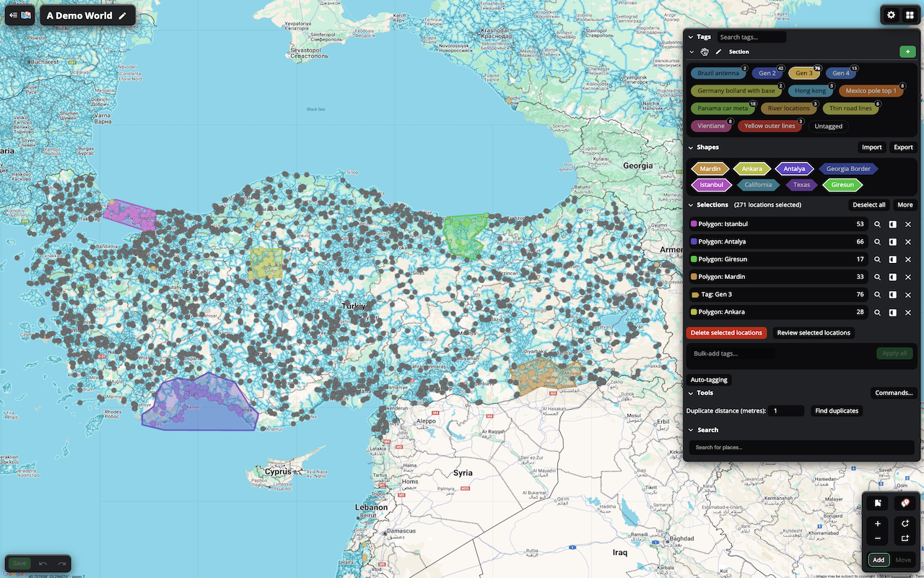This screenshot has height=578, width=924.
Task: Open the settings gear in the top-right corner
Action: (892, 14)
